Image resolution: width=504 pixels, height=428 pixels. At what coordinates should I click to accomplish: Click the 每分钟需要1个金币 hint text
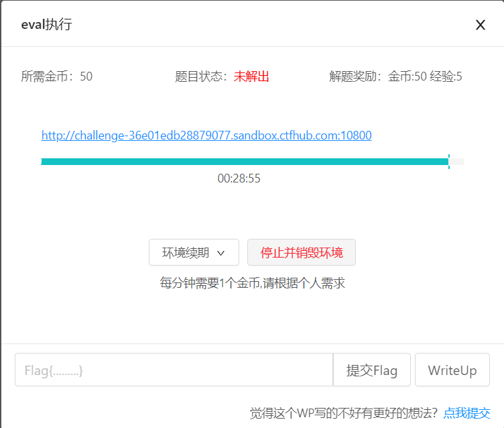(x=252, y=283)
